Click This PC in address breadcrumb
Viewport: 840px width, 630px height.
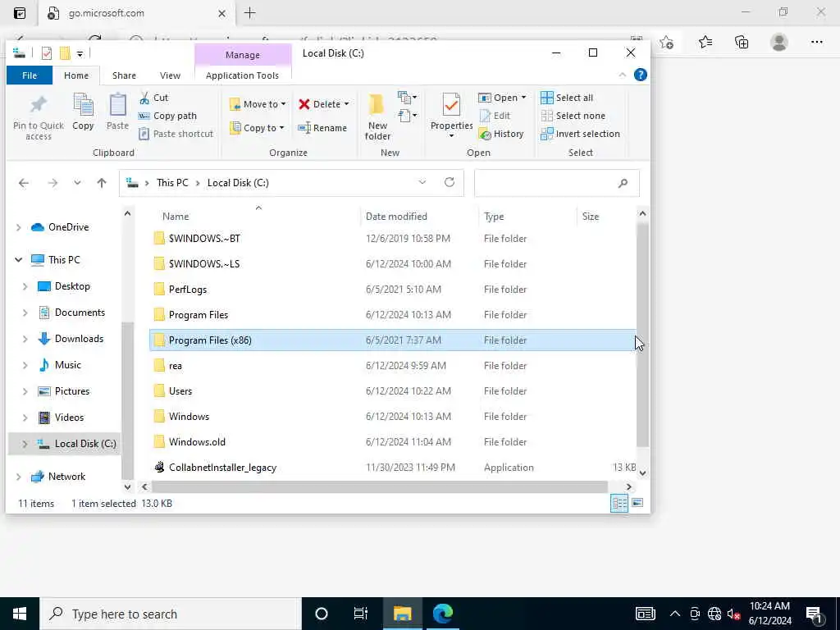point(172,183)
